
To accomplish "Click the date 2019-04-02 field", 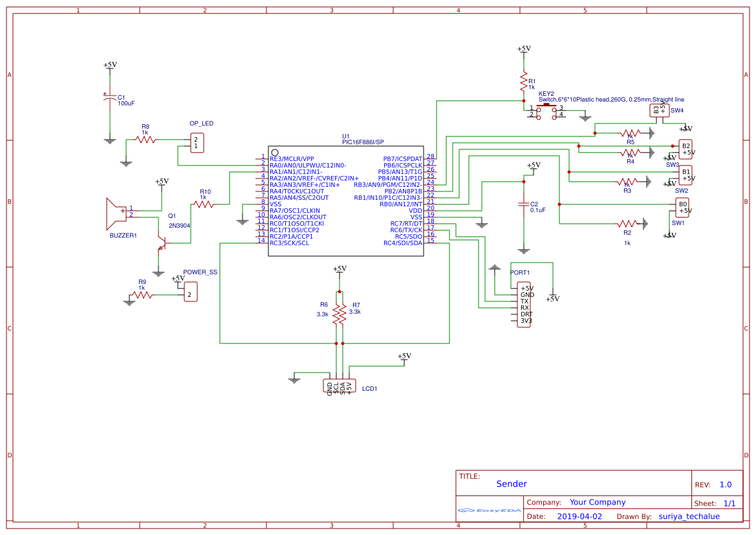I will pyautogui.click(x=580, y=516).
